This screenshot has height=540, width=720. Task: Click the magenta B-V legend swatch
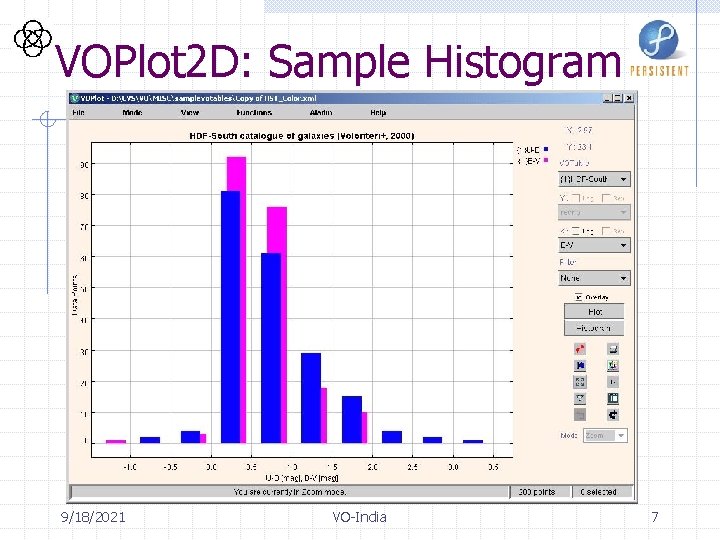tap(546, 160)
